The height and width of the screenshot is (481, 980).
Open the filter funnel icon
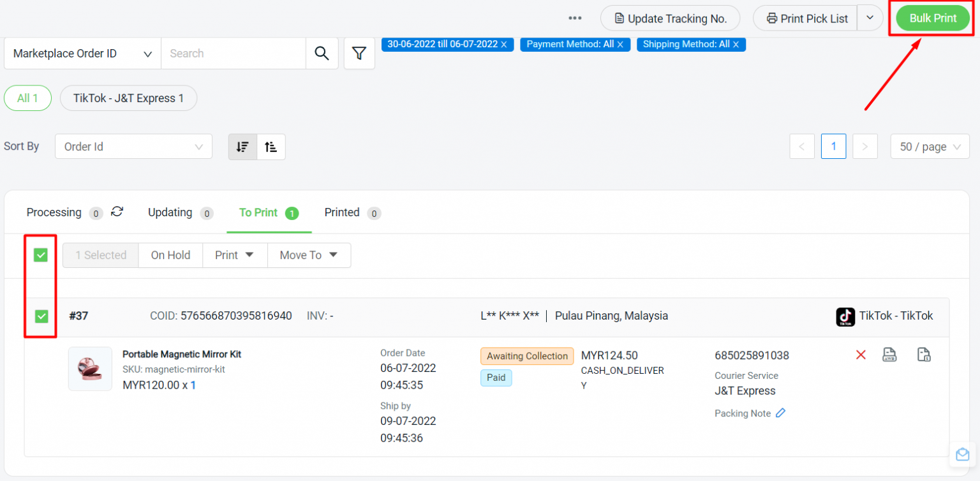point(359,54)
